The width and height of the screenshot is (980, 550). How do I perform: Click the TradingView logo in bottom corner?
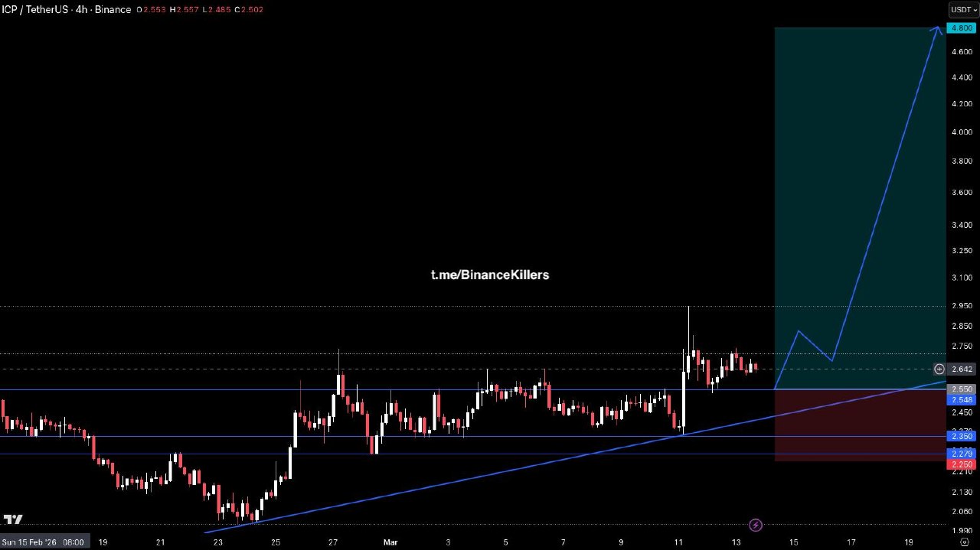point(12,520)
